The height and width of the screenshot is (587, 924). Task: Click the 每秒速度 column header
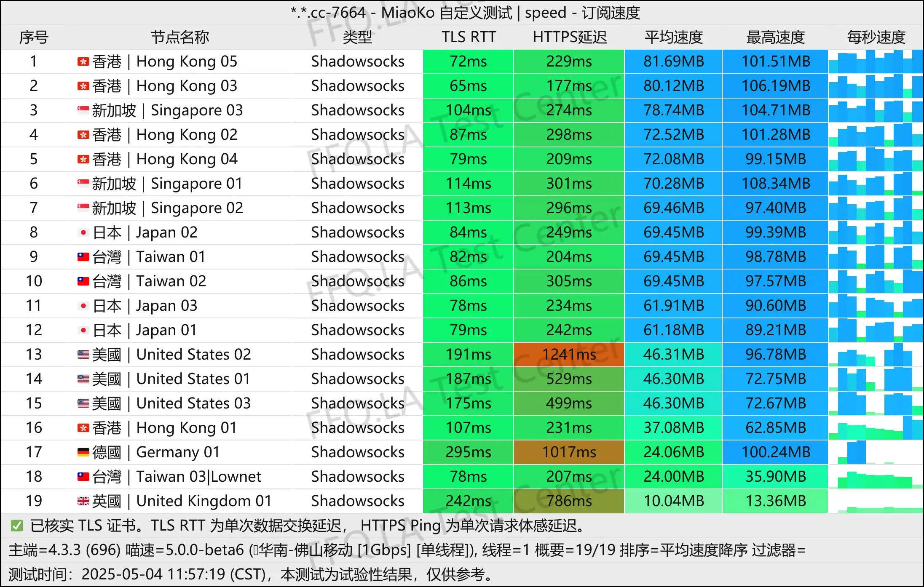coord(876,37)
